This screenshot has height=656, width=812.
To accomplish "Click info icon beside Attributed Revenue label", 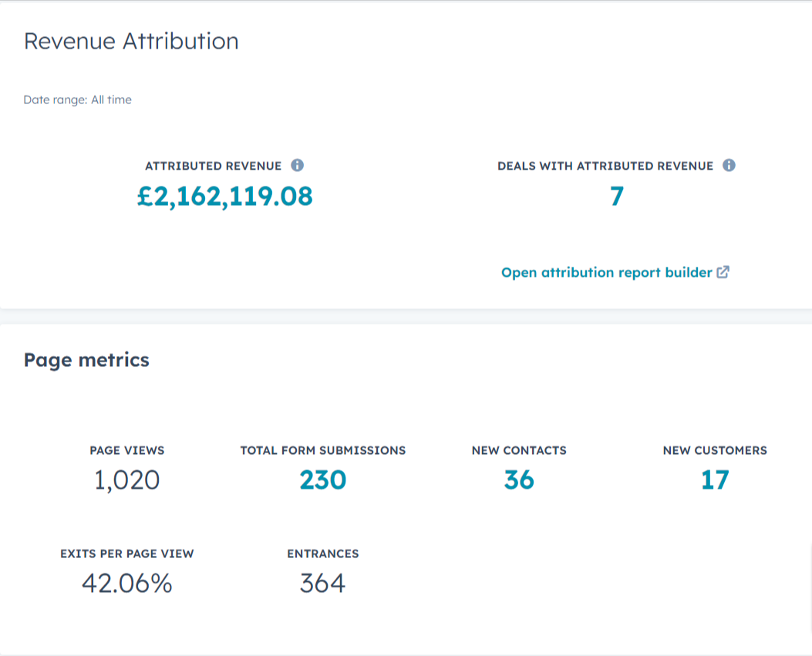I will (298, 166).
